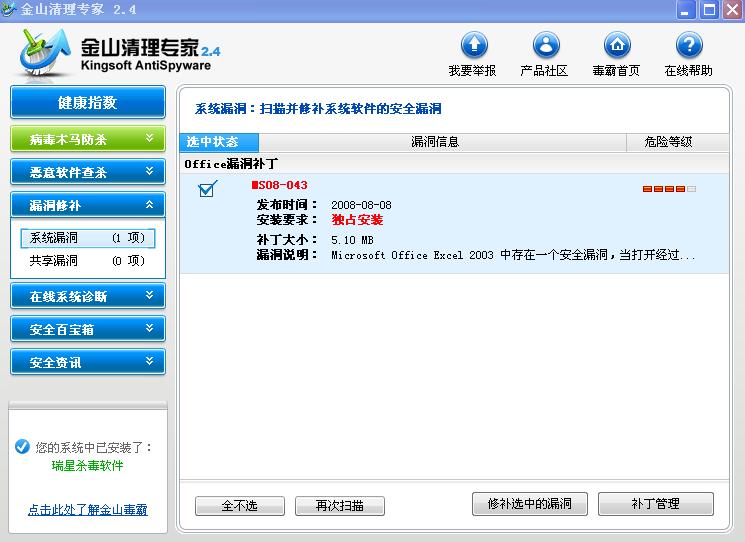Expand the 安全资讯 section chevron
Screen dimensions: 745x542
tap(150, 361)
